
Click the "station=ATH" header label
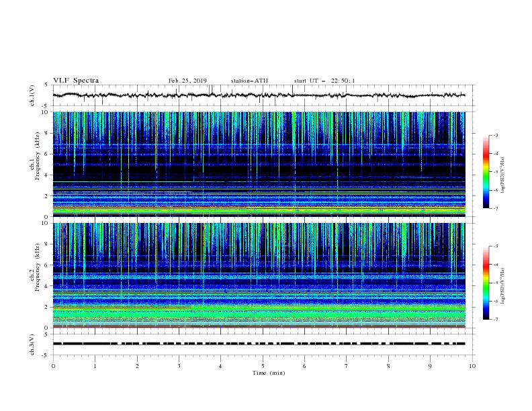pos(249,81)
